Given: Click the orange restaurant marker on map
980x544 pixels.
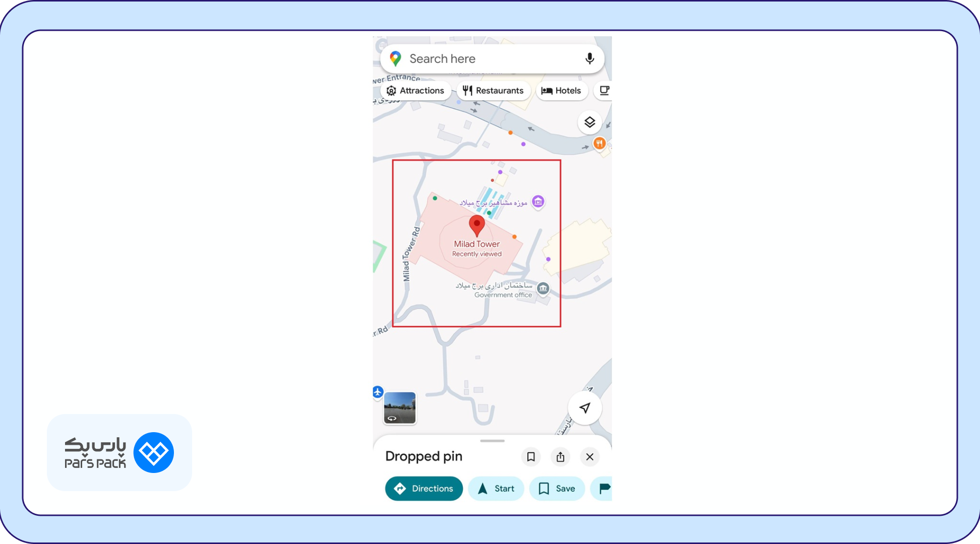Looking at the screenshot, I should click(599, 144).
